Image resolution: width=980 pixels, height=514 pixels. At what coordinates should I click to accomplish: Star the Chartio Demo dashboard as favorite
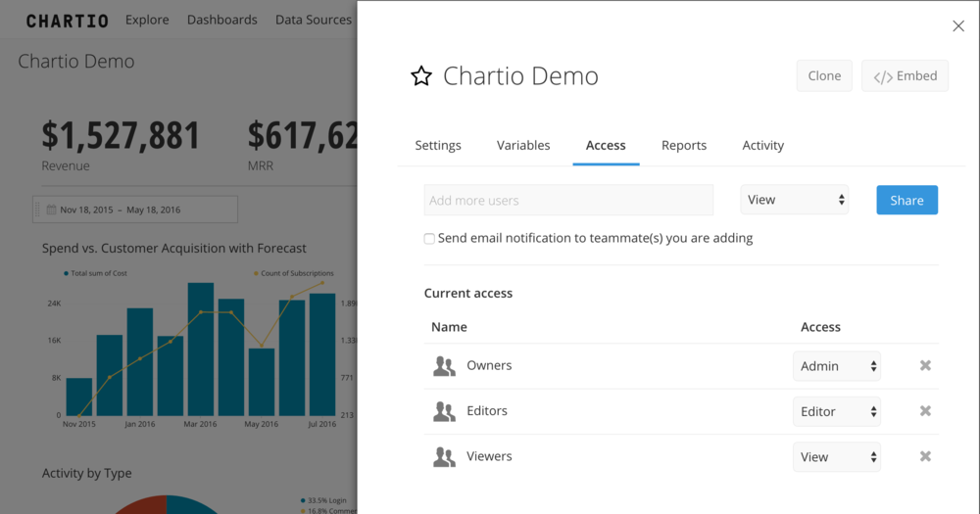tap(421, 76)
